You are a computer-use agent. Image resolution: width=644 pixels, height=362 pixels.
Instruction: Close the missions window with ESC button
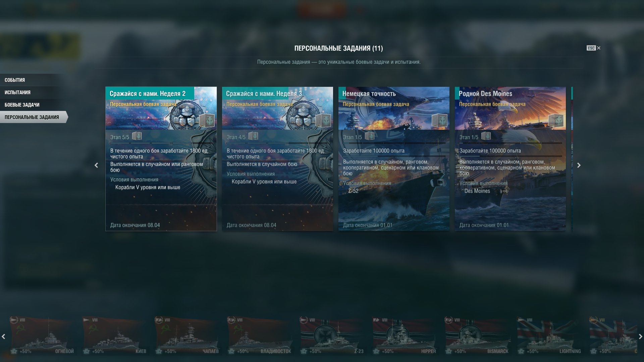coord(594,48)
